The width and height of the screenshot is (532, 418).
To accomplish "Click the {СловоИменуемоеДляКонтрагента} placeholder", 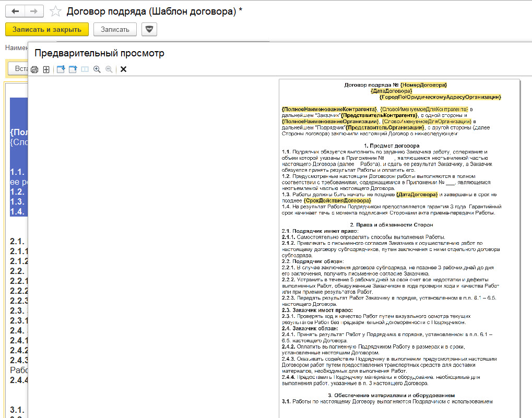I will 424,109.
